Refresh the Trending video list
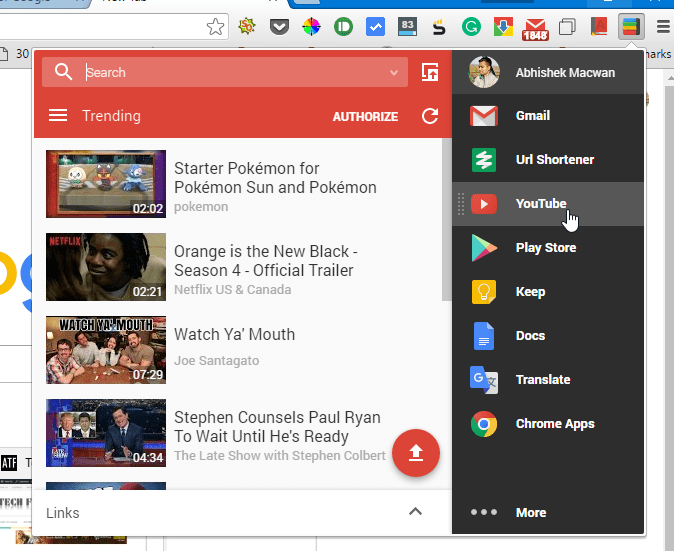The image size is (674, 551). click(x=430, y=116)
